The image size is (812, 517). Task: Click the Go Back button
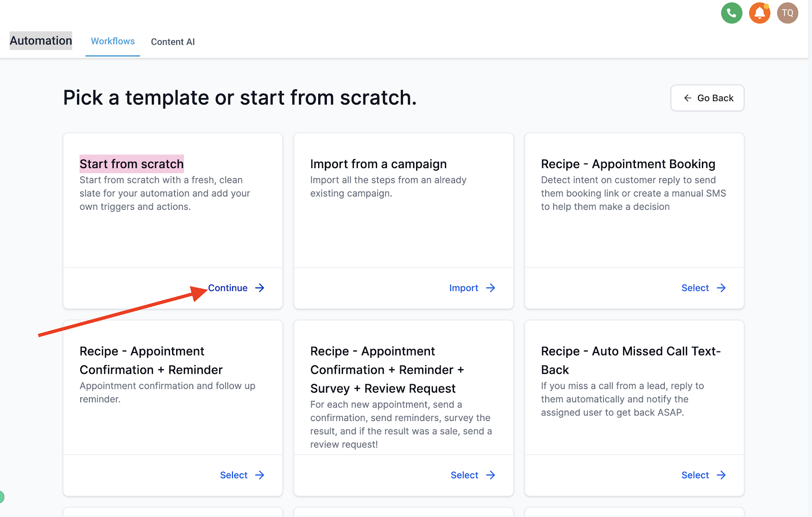click(x=707, y=98)
